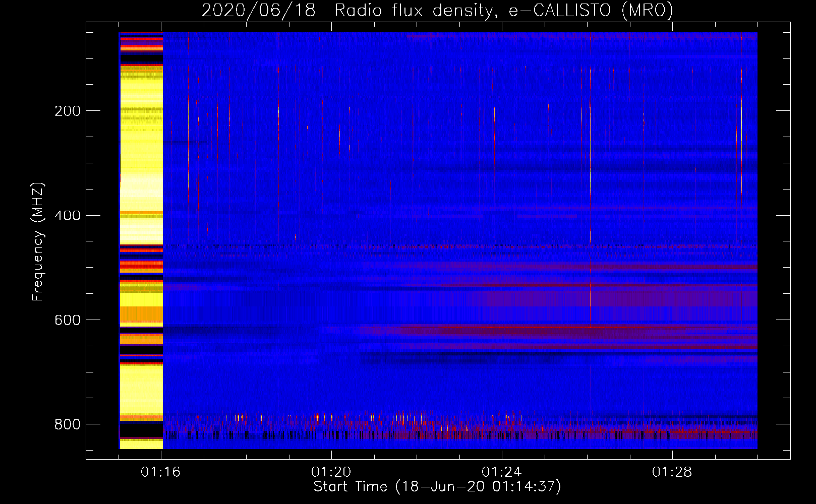Select the 'Frequency (MHZ)' axis label
This screenshot has height=504, width=816.
38,242
